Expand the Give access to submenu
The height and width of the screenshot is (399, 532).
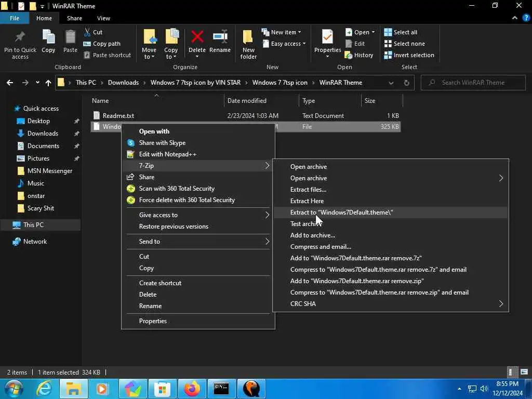point(198,215)
